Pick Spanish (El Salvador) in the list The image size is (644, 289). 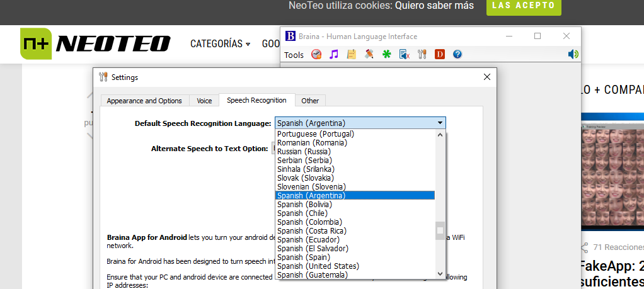(355, 248)
